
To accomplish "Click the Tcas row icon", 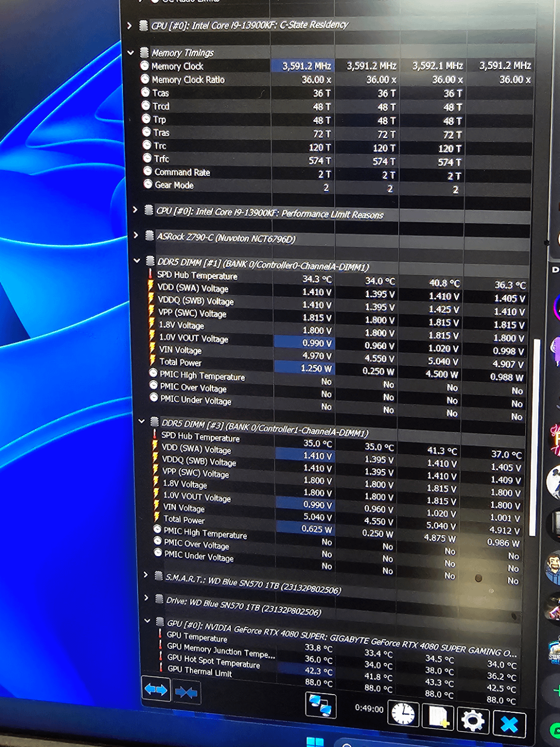I will point(146,92).
